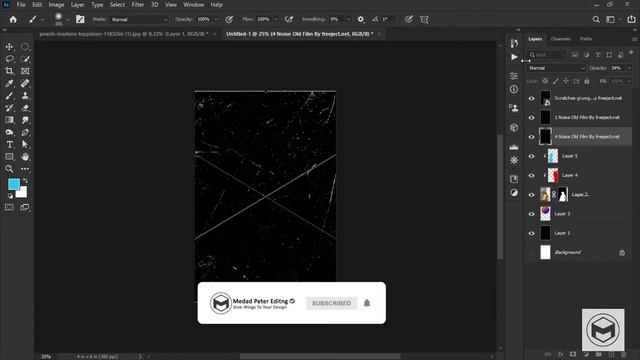Open the Filter menu
Screen dimensions: 640x360
tap(138, 5)
